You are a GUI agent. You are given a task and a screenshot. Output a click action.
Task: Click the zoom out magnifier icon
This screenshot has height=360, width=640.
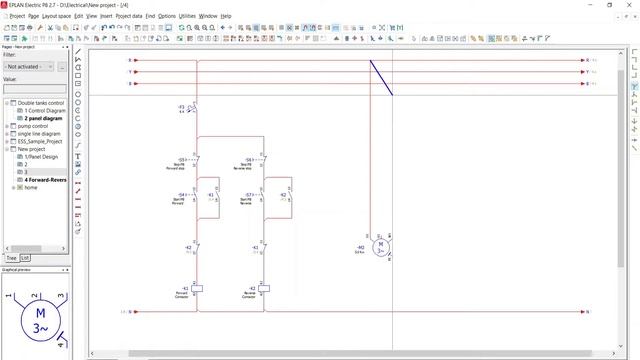point(204,28)
